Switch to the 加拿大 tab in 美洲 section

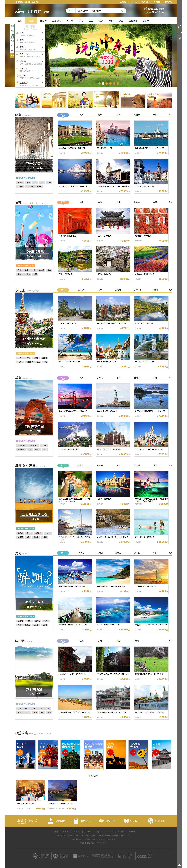click(x=100, y=378)
